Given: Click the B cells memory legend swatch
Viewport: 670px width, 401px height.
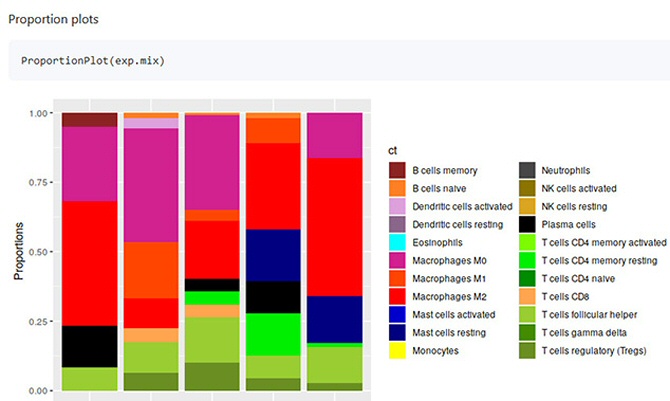Looking at the screenshot, I should point(398,170).
